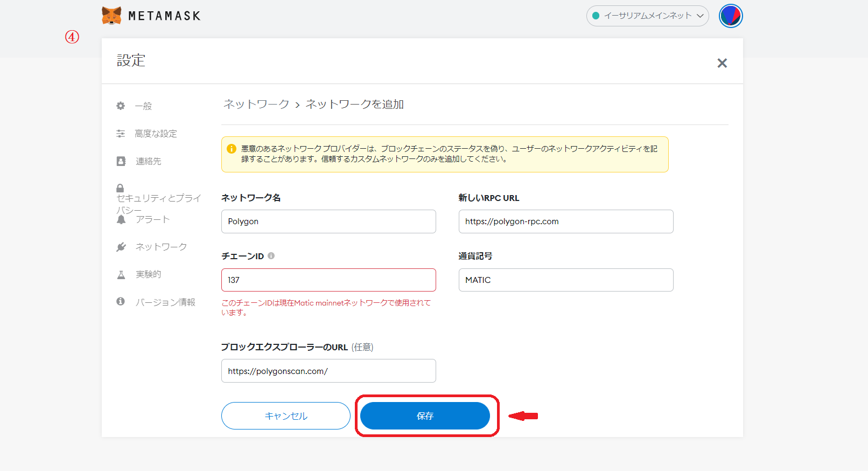Click the 設定 page heading
The image size is (868, 471).
[131, 60]
